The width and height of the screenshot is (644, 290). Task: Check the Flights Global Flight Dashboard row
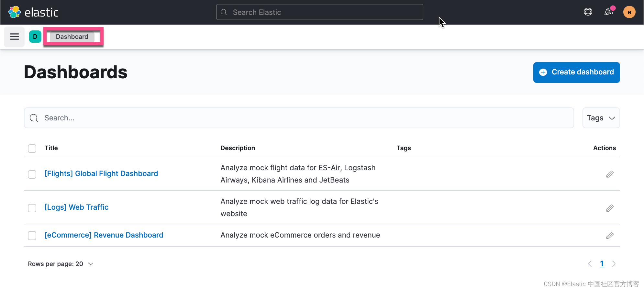click(32, 174)
